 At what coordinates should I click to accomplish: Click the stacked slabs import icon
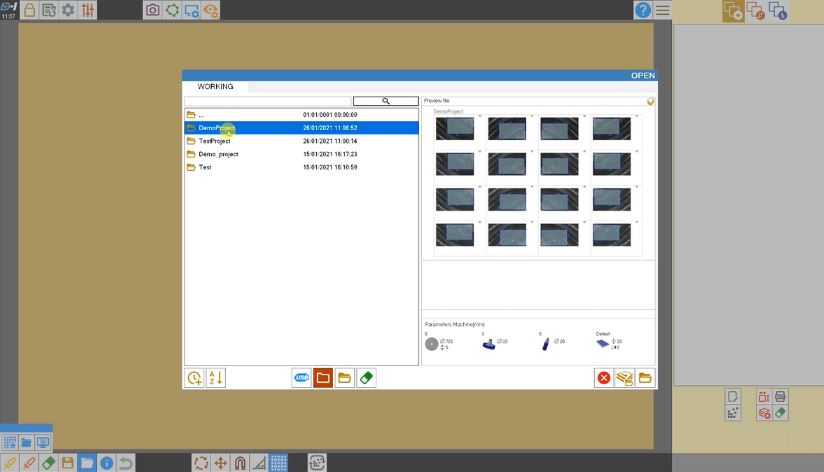pos(624,378)
